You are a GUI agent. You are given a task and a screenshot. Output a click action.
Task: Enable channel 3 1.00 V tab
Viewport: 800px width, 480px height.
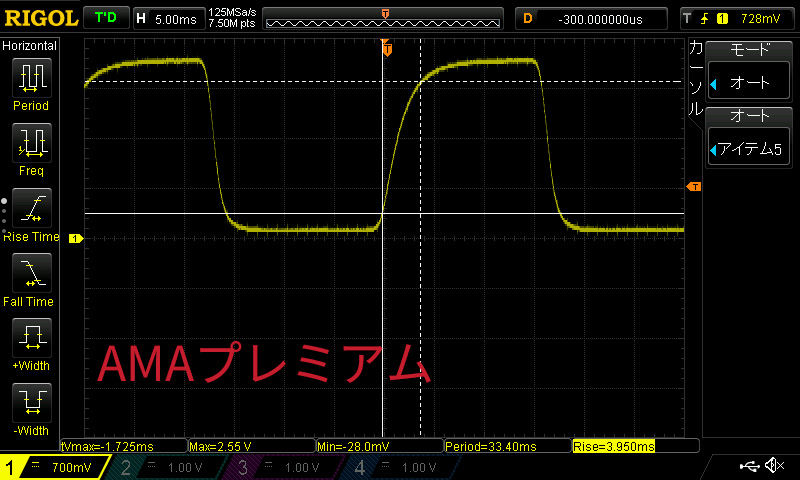(286, 467)
